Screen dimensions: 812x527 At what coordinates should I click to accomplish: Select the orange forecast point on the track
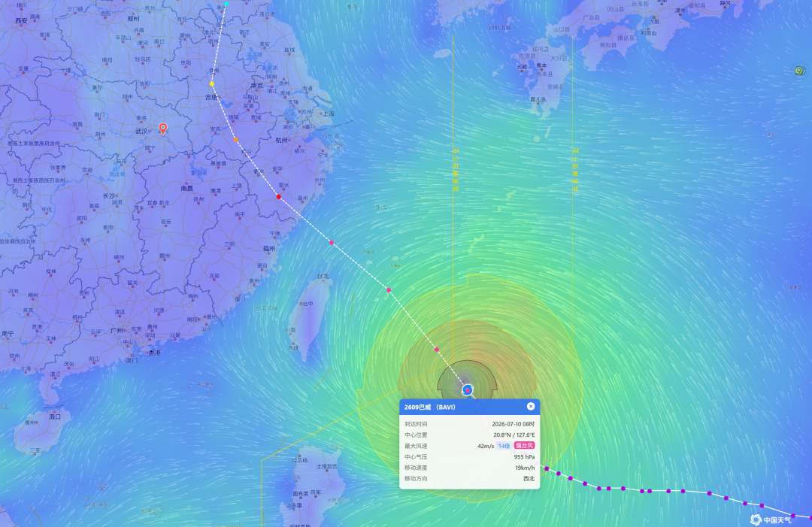[235, 139]
